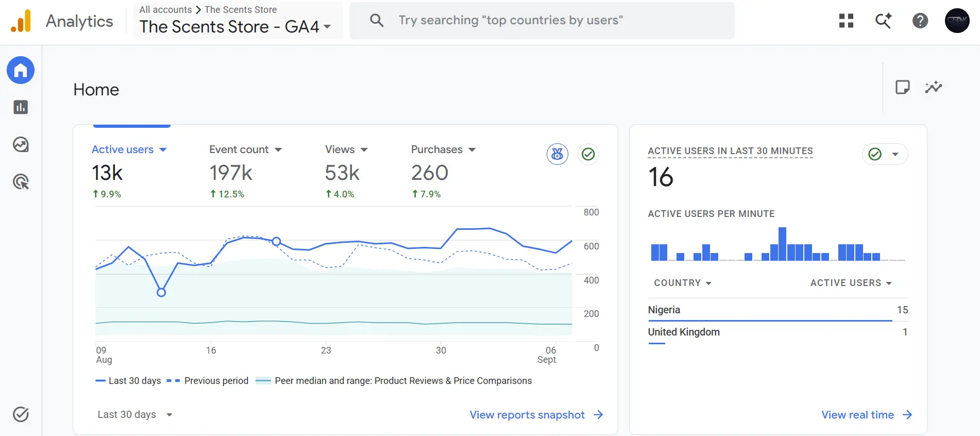This screenshot has width=980, height=436.
Task: Click ACTIVE USERS IN LAST 30 MINUTES heading
Action: [x=730, y=151]
